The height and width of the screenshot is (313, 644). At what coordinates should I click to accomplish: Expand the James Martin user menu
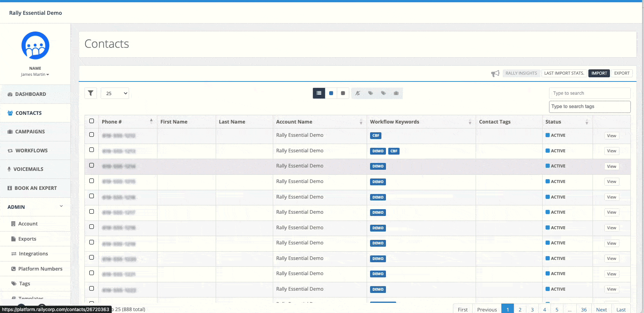point(35,75)
